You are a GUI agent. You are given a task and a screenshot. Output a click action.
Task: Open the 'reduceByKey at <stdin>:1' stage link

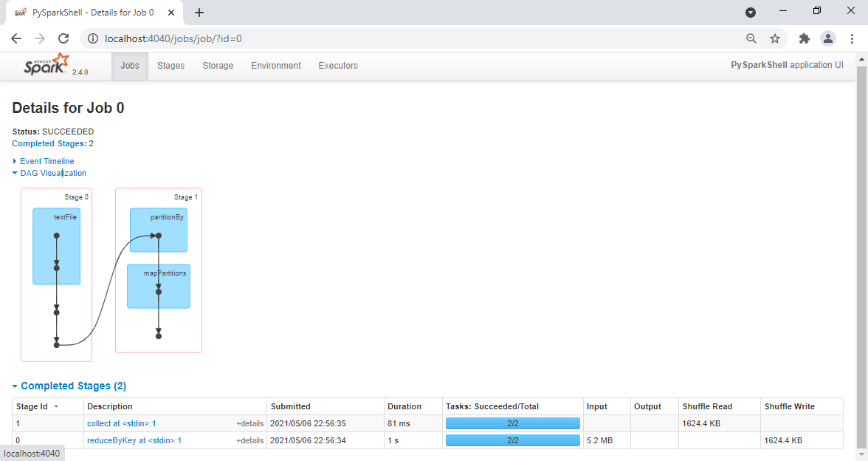tap(134, 440)
